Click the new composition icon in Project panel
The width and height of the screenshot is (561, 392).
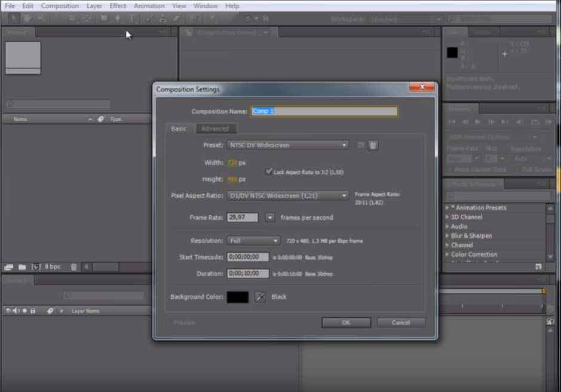pos(36,267)
